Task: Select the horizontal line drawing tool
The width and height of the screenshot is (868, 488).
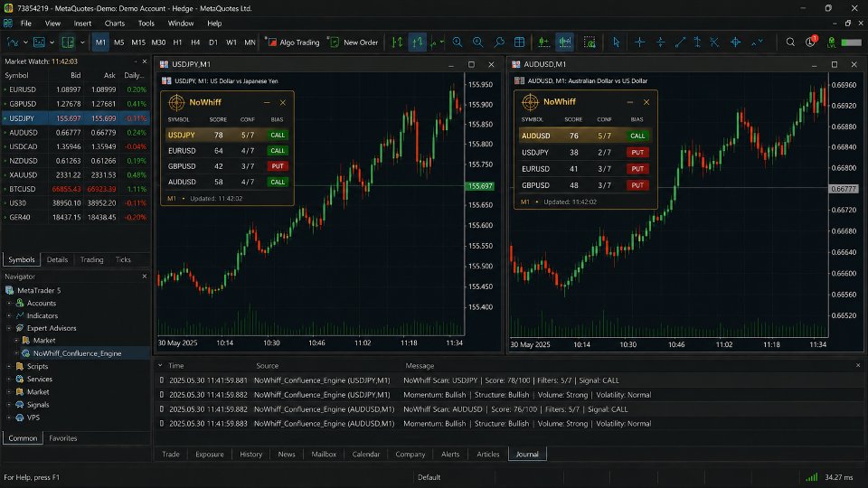Action: (660, 42)
